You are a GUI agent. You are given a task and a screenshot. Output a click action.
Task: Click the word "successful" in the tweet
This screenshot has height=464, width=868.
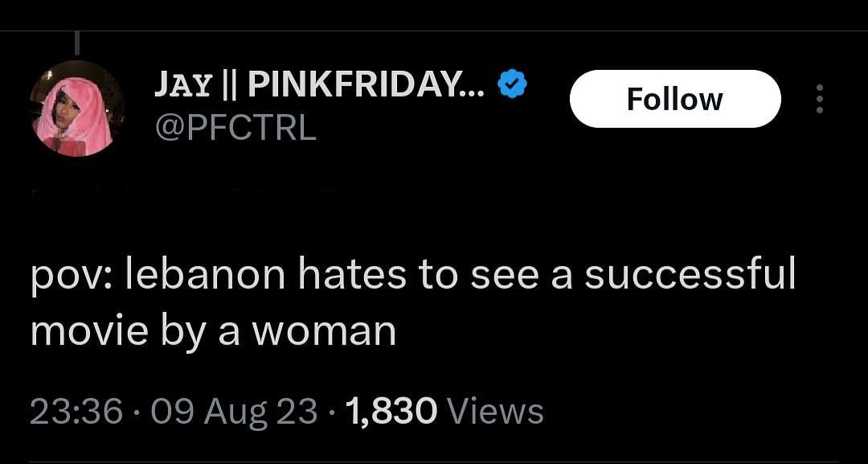[x=689, y=276]
